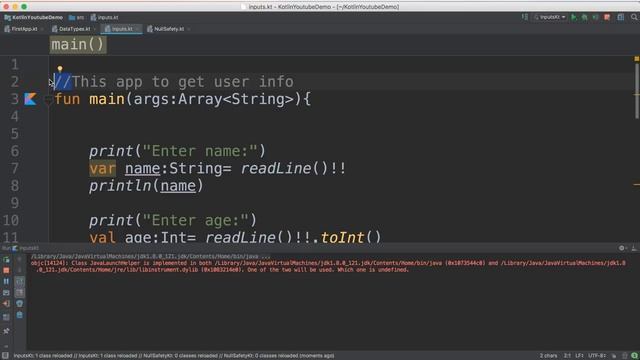640x360 pixels.
Task: Click the main() breadcrumb above the editor
Action: (78, 44)
